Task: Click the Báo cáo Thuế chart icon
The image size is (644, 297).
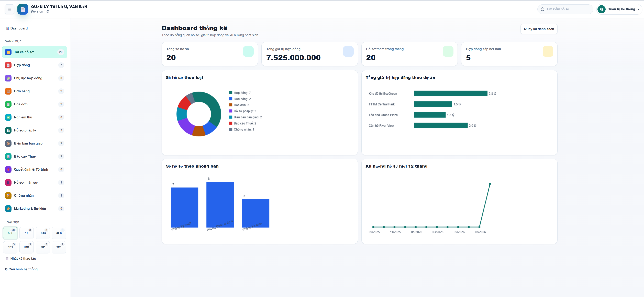Action: (x=8, y=157)
